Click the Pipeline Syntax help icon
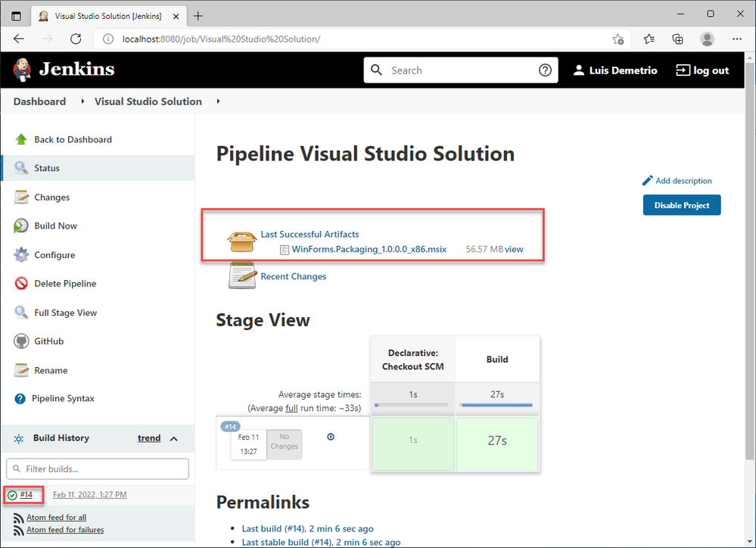This screenshot has height=548, width=756. [20, 399]
